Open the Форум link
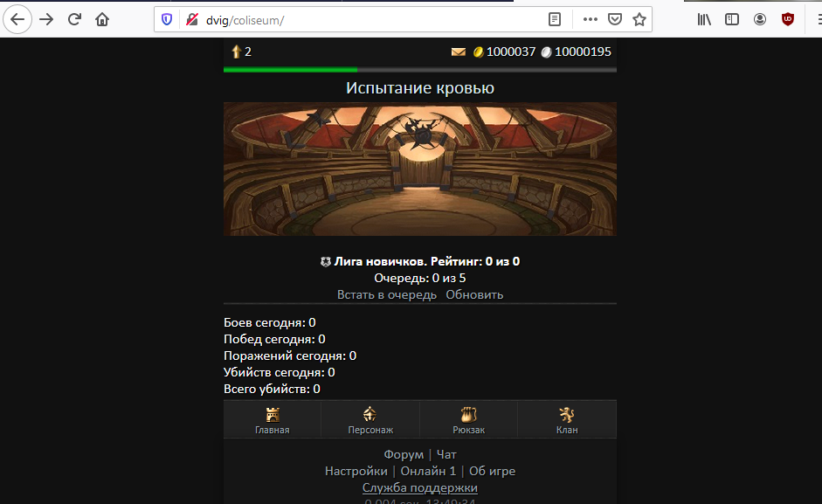Image resolution: width=822 pixels, height=504 pixels. (404, 455)
